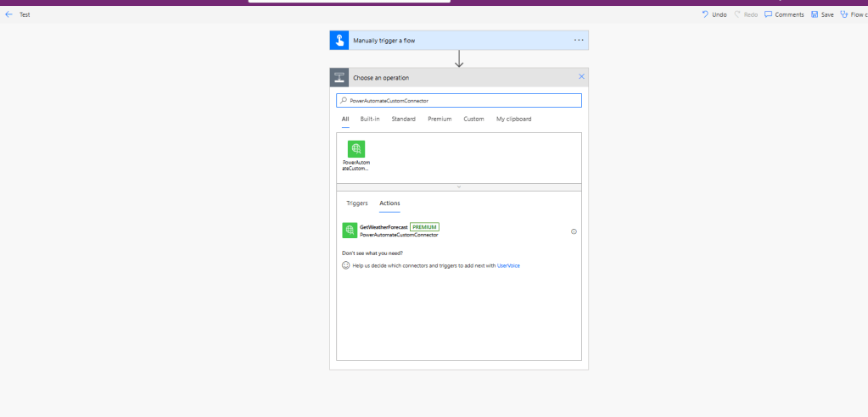The image size is (868, 417).
Task: Select the PowerAutomateCustomConnector connector tile
Action: (x=356, y=156)
